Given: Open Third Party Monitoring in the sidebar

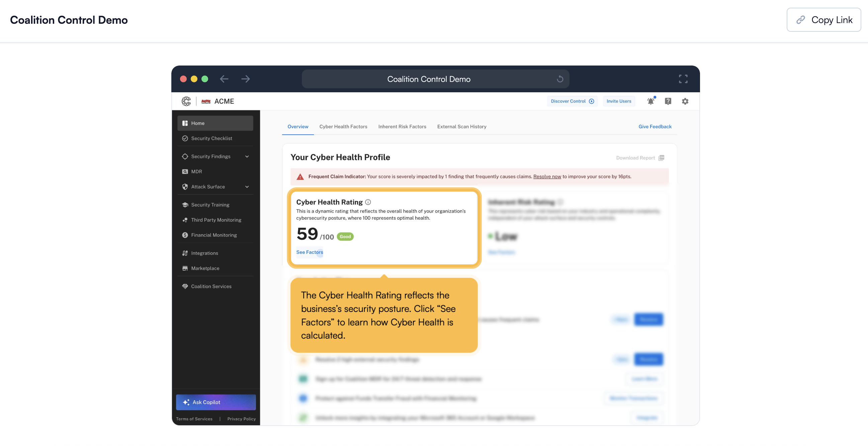Looking at the screenshot, I should [216, 220].
